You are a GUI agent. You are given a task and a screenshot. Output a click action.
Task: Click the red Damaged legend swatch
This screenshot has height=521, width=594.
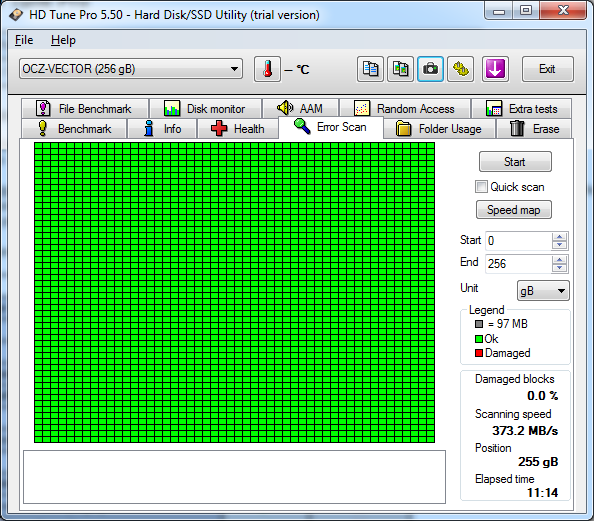pos(479,353)
